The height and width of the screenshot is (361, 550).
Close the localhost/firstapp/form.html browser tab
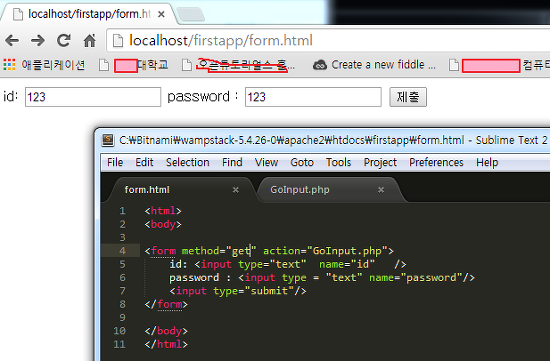click(x=161, y=14)
